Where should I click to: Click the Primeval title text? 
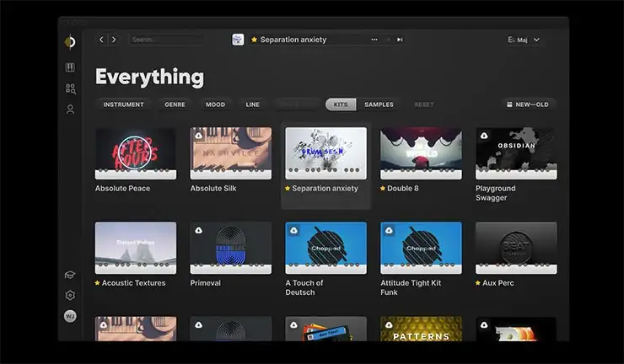click(x=206, y=283)
